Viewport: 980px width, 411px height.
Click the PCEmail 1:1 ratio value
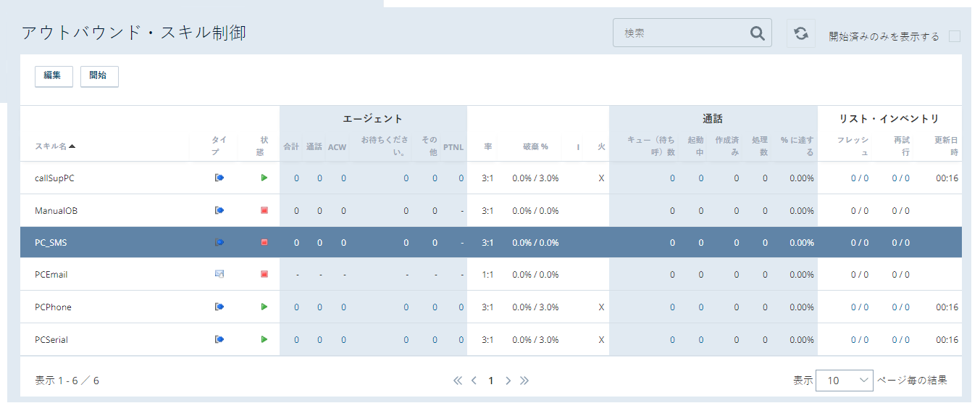click(x=487, y=275)
